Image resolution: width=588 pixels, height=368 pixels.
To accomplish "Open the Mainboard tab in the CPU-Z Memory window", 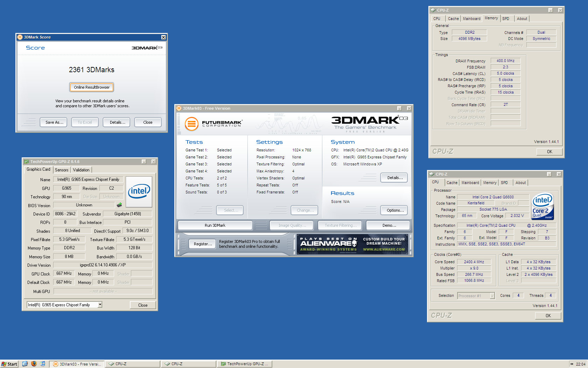I will tap(471, 19).
